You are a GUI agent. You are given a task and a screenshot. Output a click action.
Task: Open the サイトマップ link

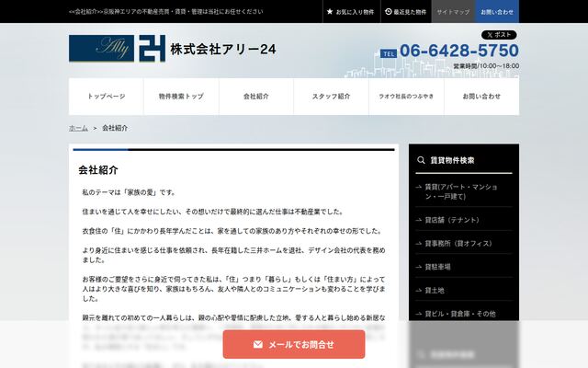click(x=453, y=12)
